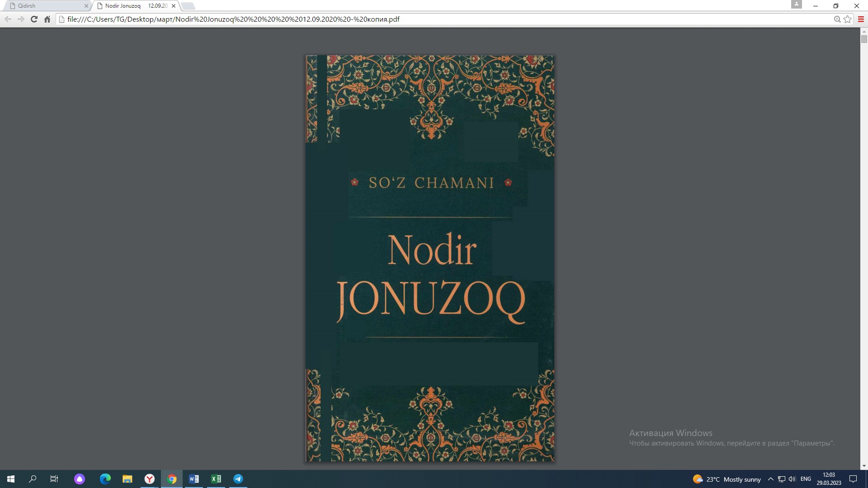Viewport: 868px width, 488px height.
Task: Open Action Center notifications
Action: coord(854,479)
